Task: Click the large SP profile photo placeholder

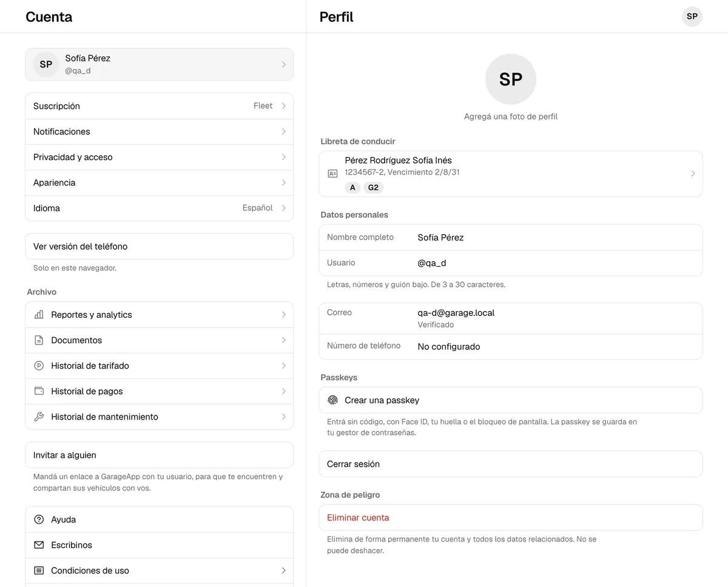Action: 511,79
